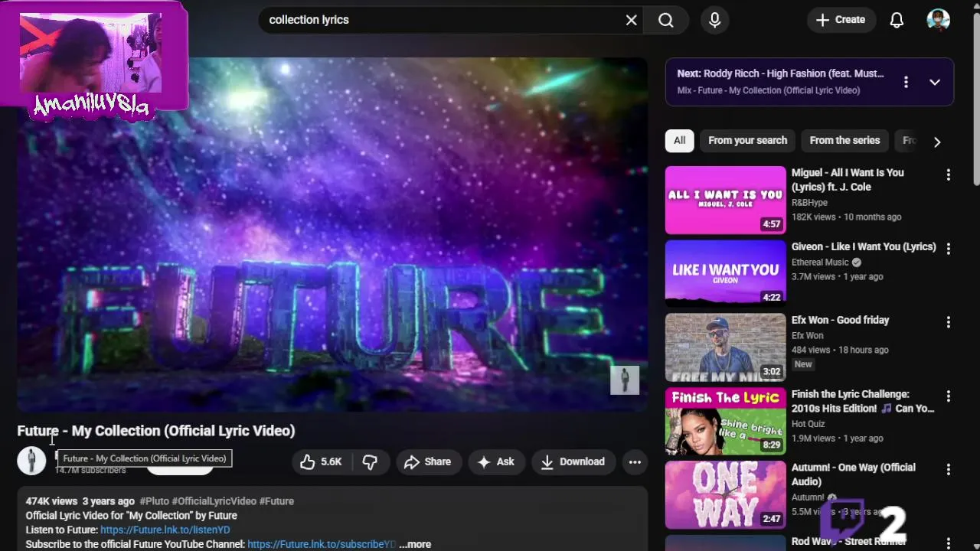Open Future channel avatar
The height and width of the screenshot is (551, 980).
(x=31, y=461)
